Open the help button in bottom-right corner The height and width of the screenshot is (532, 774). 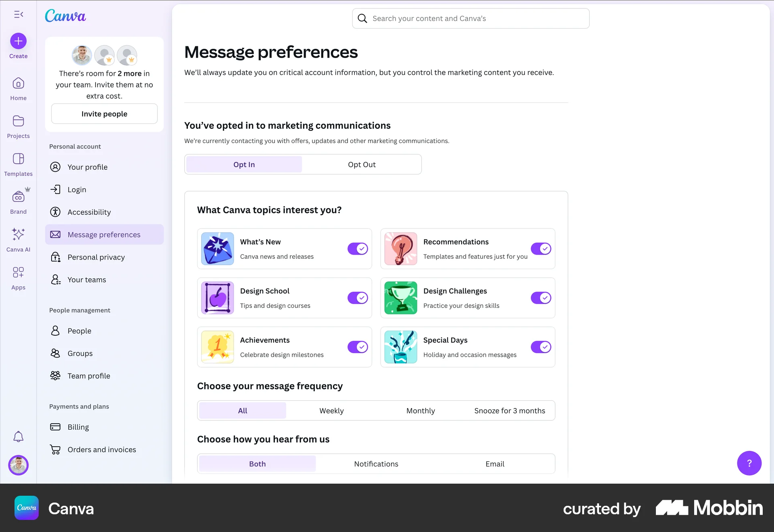pyautogui.click(x=749, y=463)
